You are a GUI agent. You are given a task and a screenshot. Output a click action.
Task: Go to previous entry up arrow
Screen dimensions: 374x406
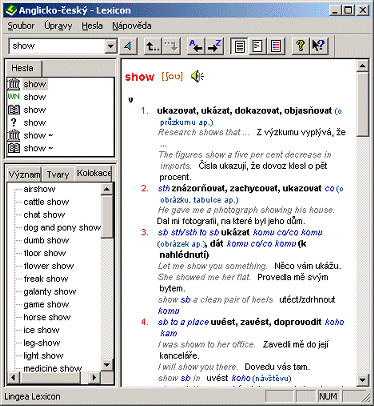[153, 46]
